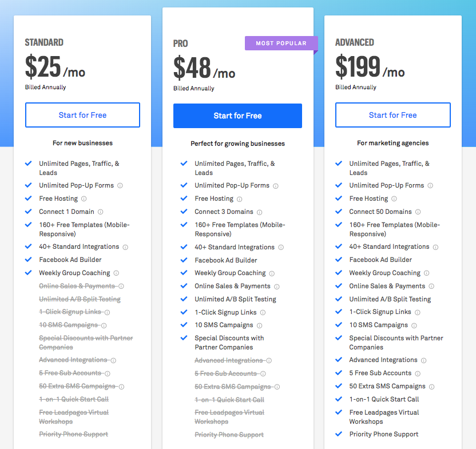Click info icon beside Connect 1 Domain
The height and width of the screenshot is (449, 476).
[x=101, y=212]
